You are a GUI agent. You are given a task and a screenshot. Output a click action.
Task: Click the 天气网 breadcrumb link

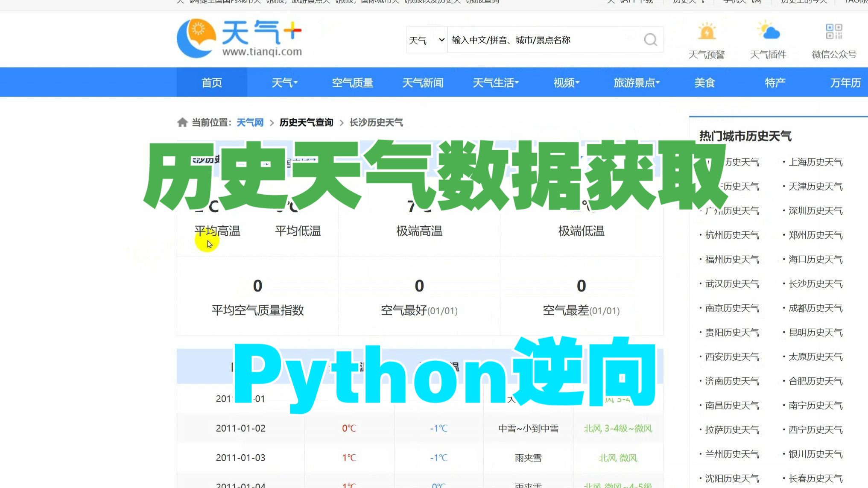[251, 122]
